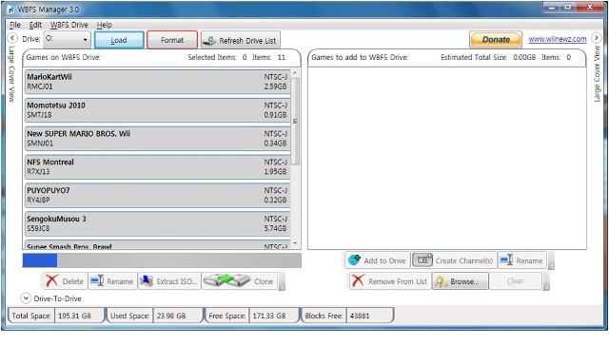Click the right Large Cover View vertical label

(x=597, y=74)
